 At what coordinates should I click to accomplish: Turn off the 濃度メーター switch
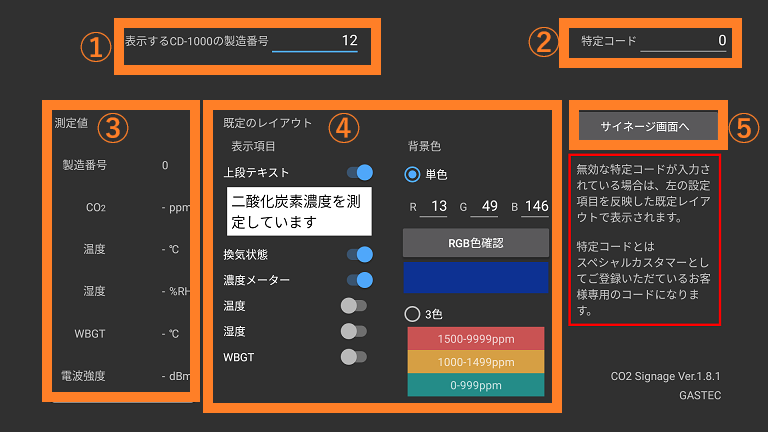(x=359, y=280)
